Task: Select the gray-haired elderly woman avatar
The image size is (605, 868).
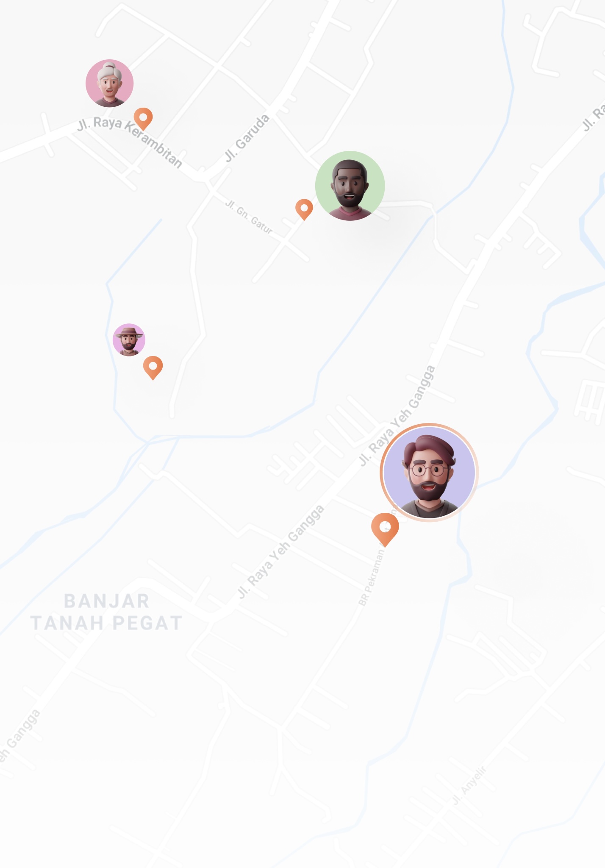Action: [110, 83]
